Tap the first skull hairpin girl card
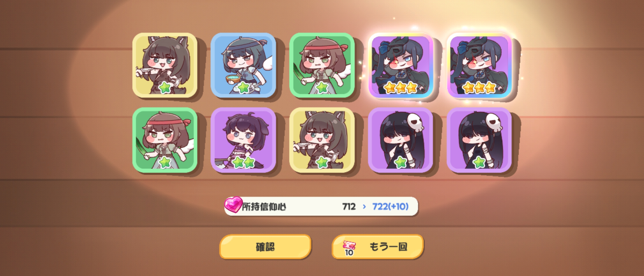Viewport: 644px width, 276px height. tap(400, 140)
